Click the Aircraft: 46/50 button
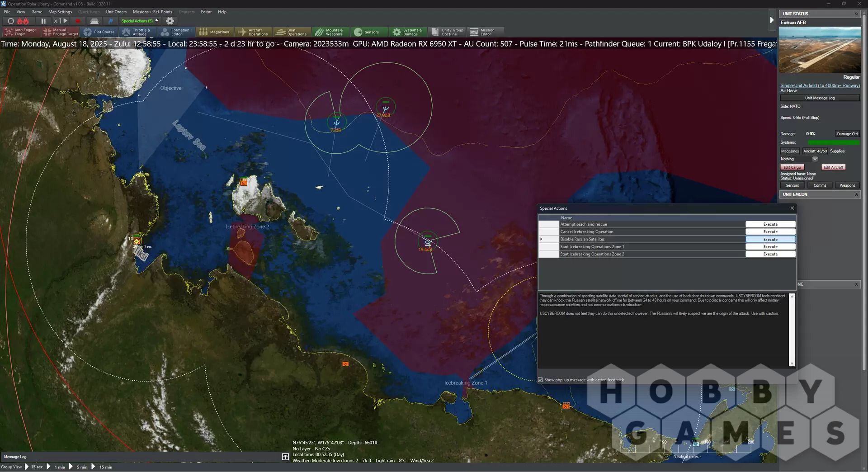 click(815, 151)
